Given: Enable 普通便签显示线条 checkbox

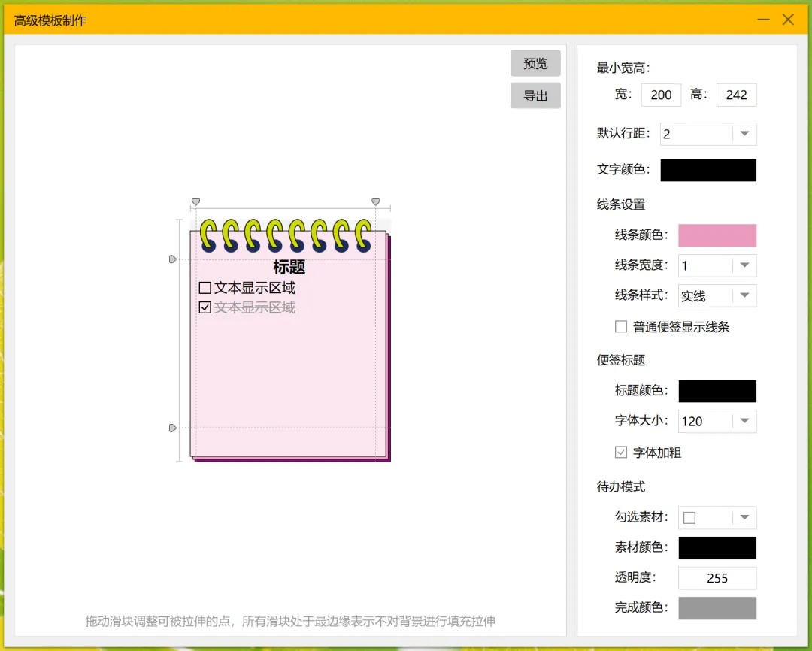Looking at the screenshot, I should point(621,327).
